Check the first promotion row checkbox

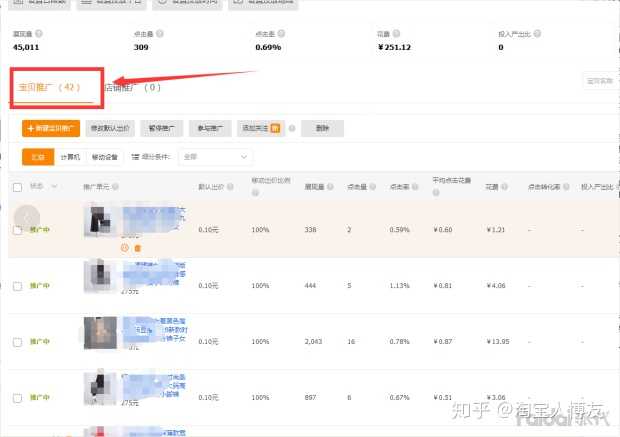click(x=17, y=230)
